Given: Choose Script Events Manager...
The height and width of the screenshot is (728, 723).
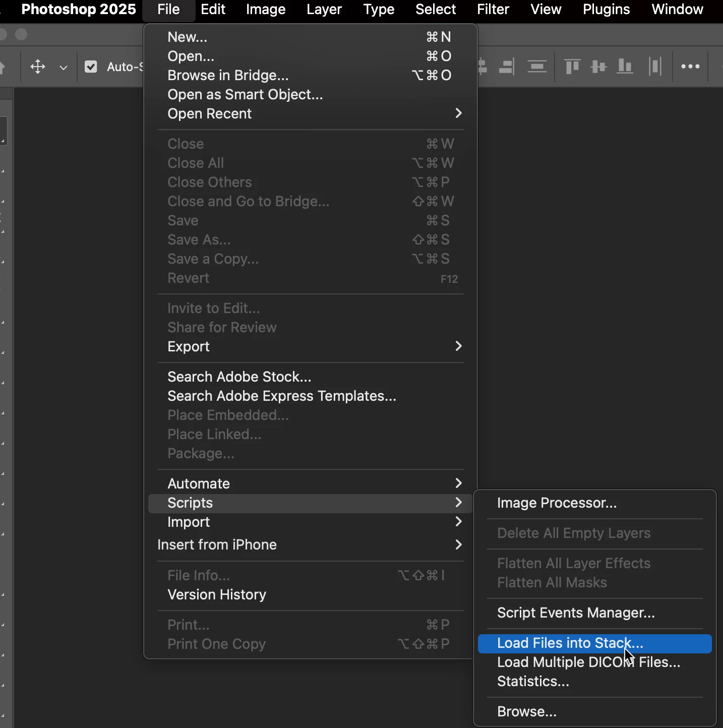Looking at the screenshot, I should 595,613.
